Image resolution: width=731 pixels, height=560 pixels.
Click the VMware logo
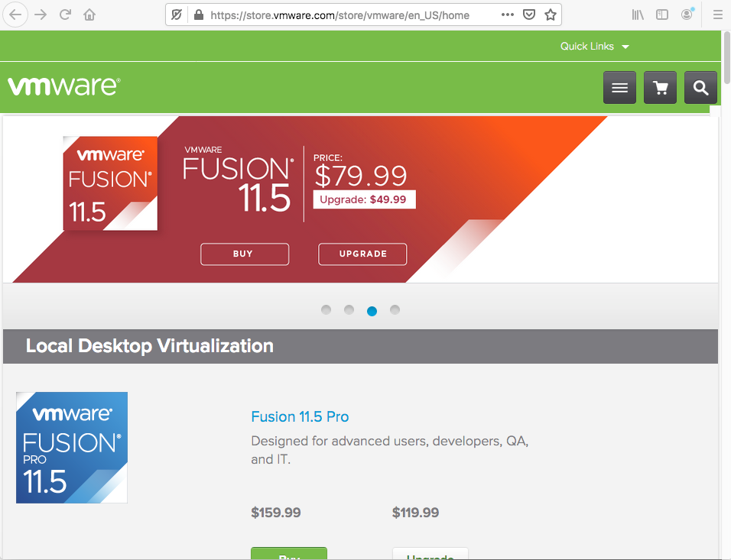click(64, 86)
